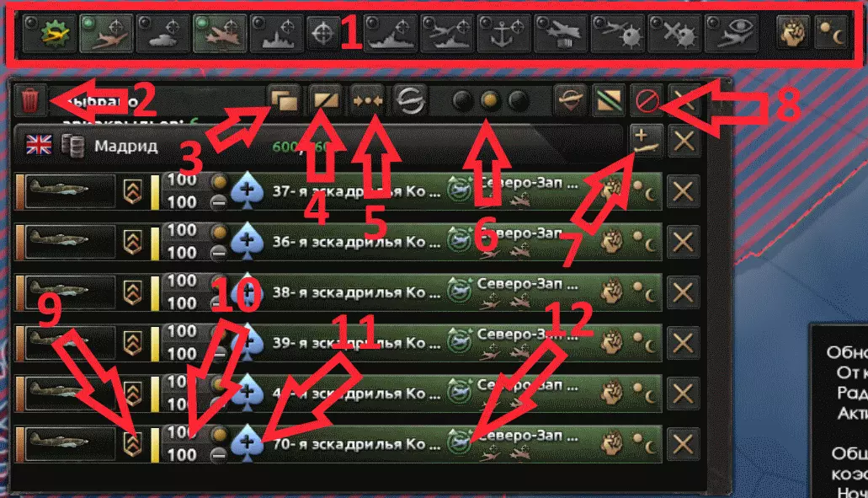The height and width of the screenshot is (498, 868).
Task: Click the minus stepper on 36-я эскадрилья
Action: (x=219, y=254)
